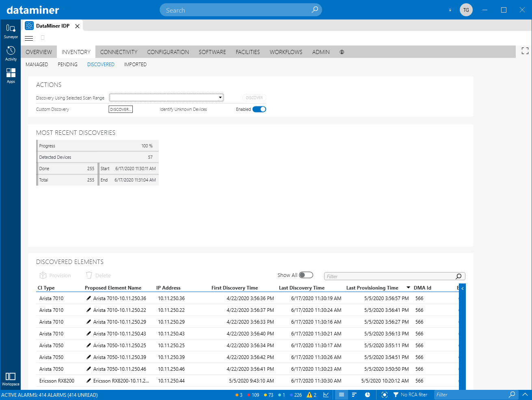Viewport: 532px width, 400px height.
Task: Sort by First Discovery Time header
Action: click(x=235, y=288)
